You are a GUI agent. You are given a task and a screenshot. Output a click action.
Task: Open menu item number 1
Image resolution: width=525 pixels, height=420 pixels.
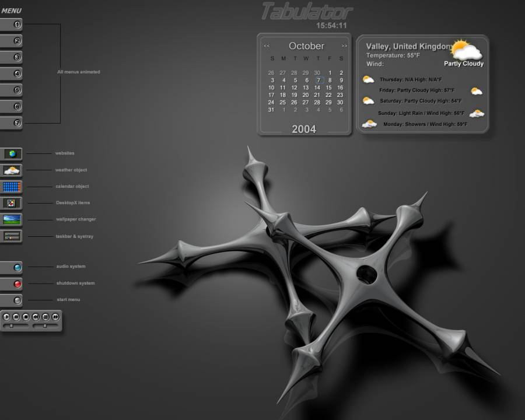tap(17, 24)
